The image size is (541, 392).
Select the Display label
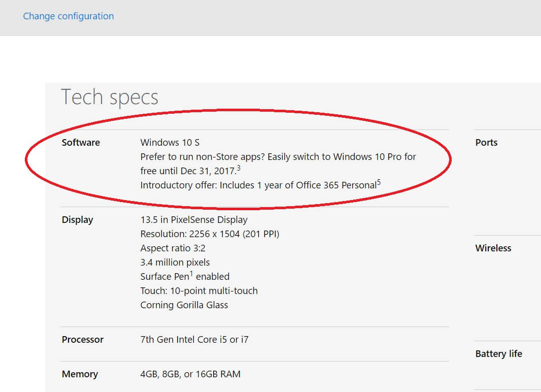(x=77, y=220)
